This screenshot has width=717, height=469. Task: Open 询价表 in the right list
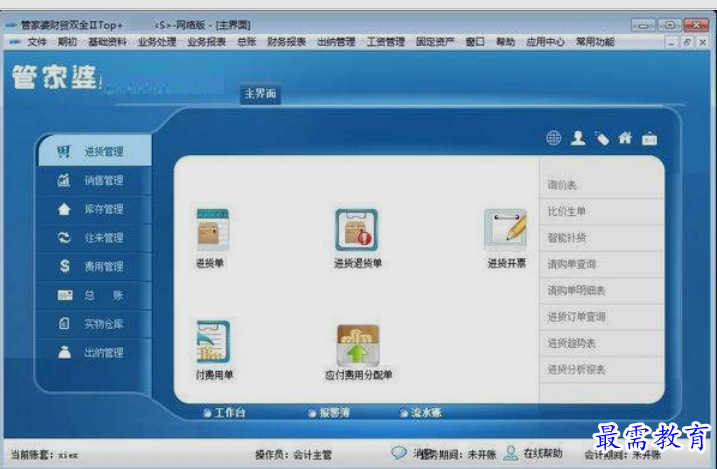point(602,185)
